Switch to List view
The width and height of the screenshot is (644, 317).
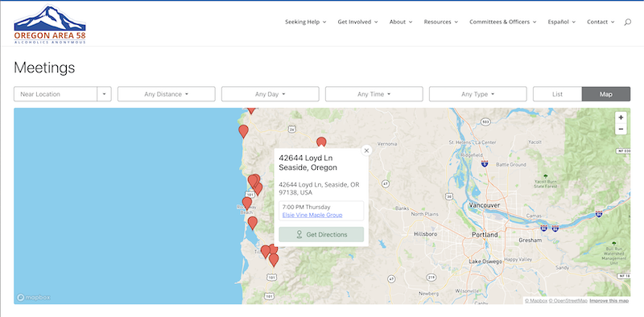(x=557, y=94)
